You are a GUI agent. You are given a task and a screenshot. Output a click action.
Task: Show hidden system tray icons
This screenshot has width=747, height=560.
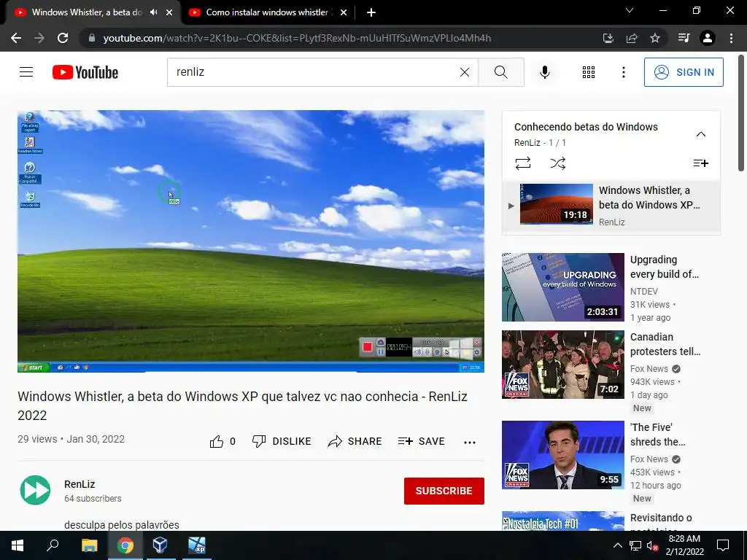click(x=617, y=545)
